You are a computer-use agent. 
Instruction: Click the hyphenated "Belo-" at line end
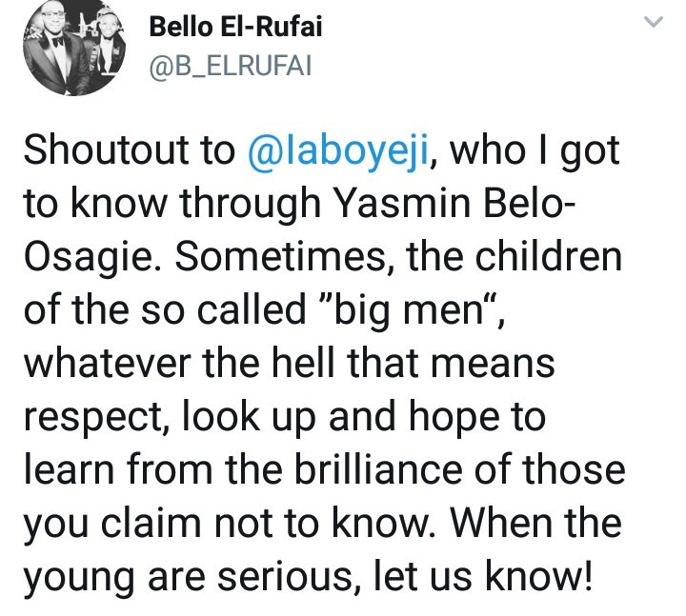tap(530, 204)
